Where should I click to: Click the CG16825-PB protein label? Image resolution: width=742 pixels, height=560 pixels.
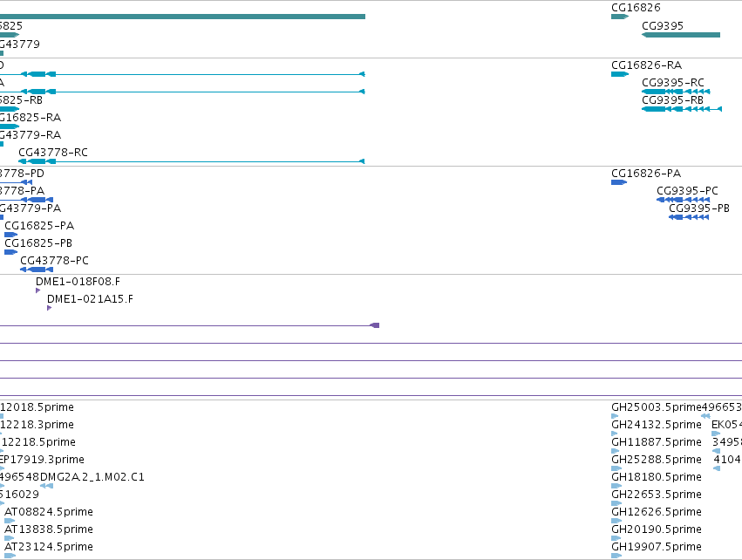38,243
